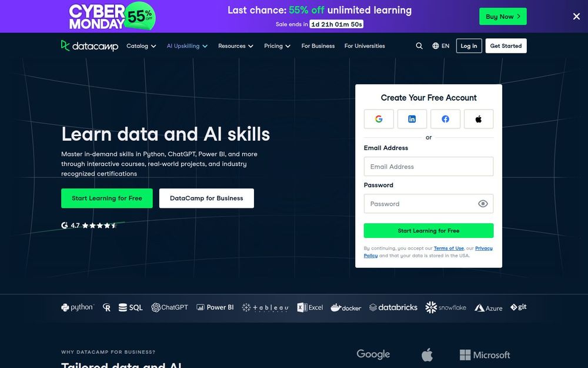Click the Apple company logo at bottom
The image size is (588, 368).
point(427,354)
